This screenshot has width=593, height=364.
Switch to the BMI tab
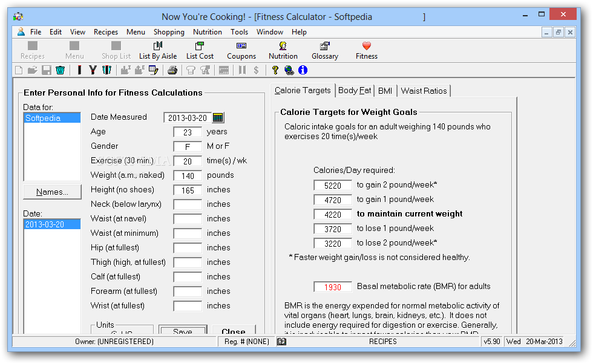tap(385, 91)
